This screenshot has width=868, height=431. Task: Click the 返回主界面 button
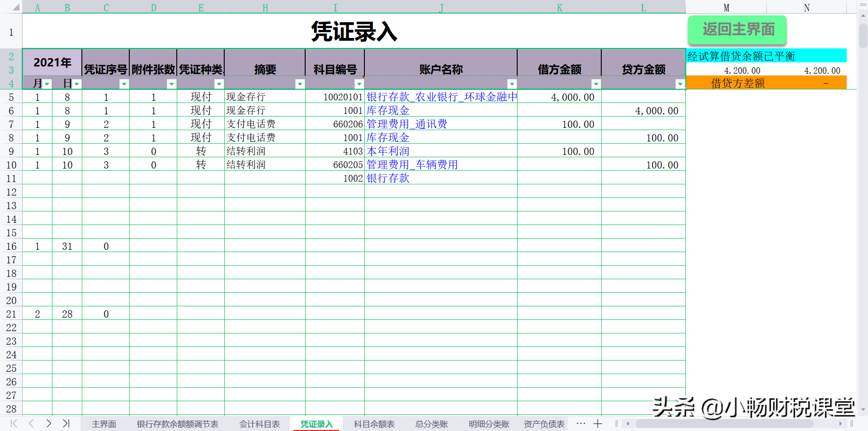click(x=737, y=30)
